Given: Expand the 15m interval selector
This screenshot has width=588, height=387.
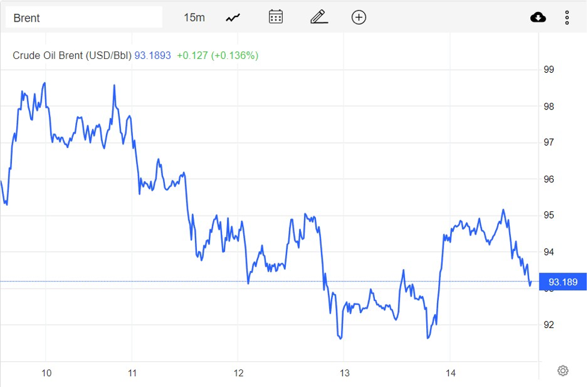Looking at the screenshot, I should coord(194,17).
